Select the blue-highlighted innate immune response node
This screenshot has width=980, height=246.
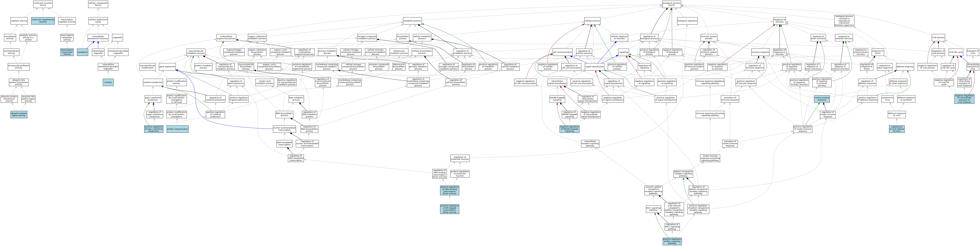(x=822, y=99)
